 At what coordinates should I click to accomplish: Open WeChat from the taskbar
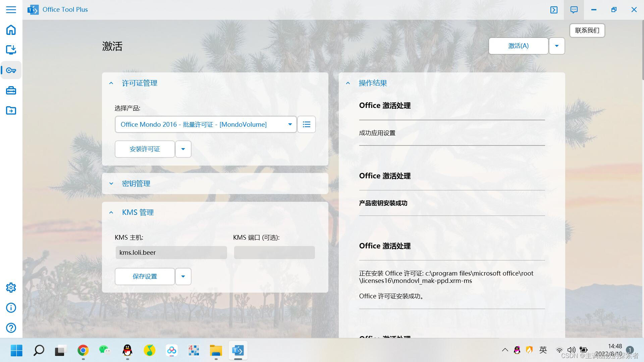click(105, 350)
